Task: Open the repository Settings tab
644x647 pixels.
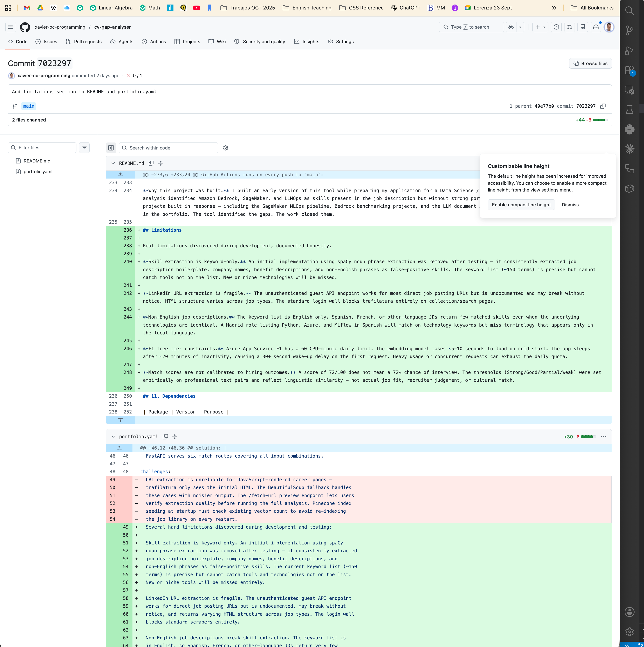Action: coord(341,42)
